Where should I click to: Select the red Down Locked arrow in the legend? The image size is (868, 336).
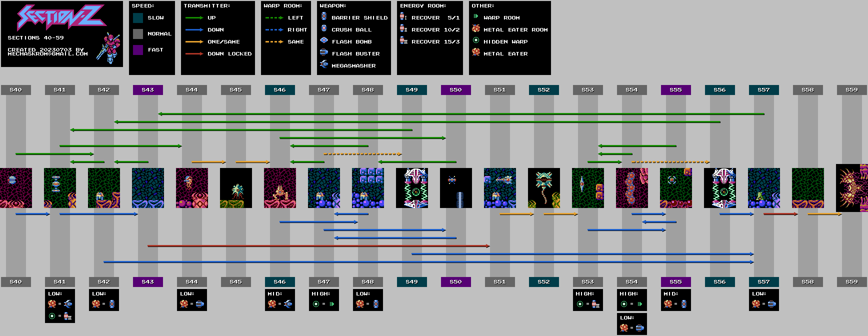click(194, 54)
